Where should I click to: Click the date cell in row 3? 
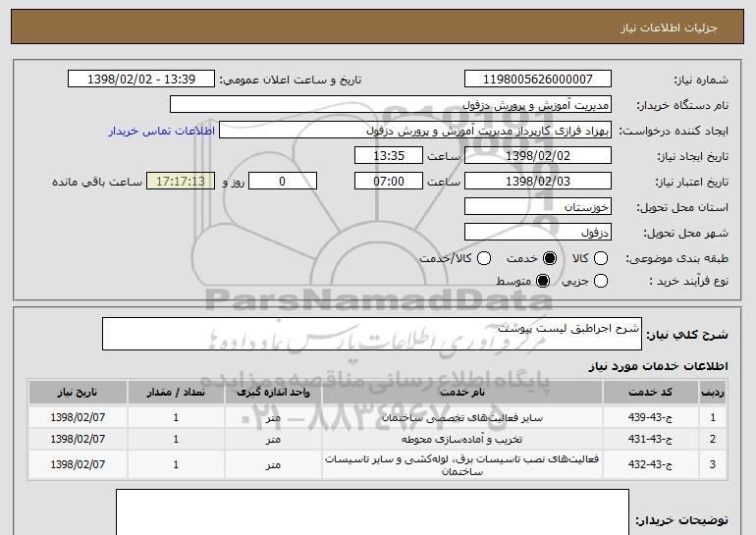(x=78, y=464)
